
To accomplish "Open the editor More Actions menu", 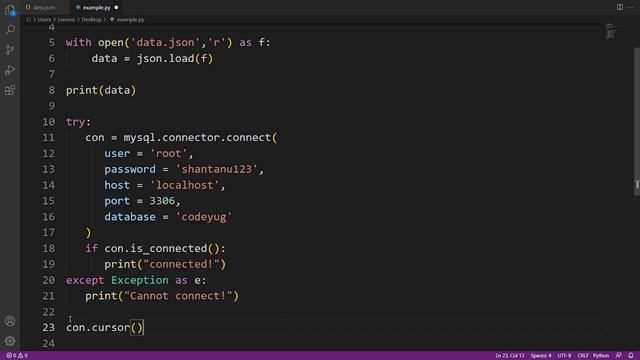I will pyautogui.click(x=631, y=7).
